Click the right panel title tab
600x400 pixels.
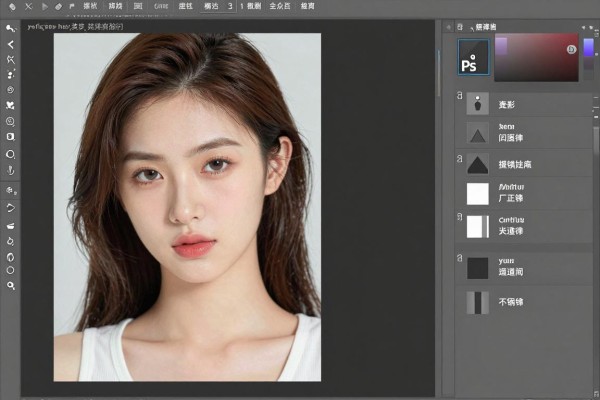pos(486,27)
